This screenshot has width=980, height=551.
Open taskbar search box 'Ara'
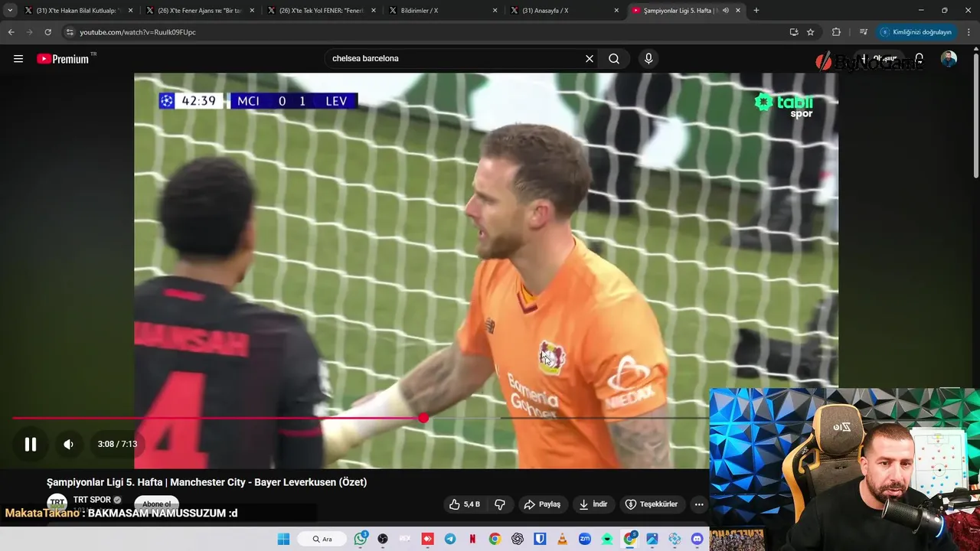click(x=322, y=539)
